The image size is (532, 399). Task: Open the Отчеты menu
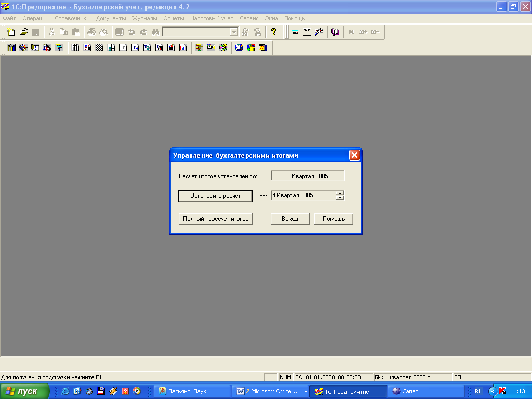tap(174, 18)
